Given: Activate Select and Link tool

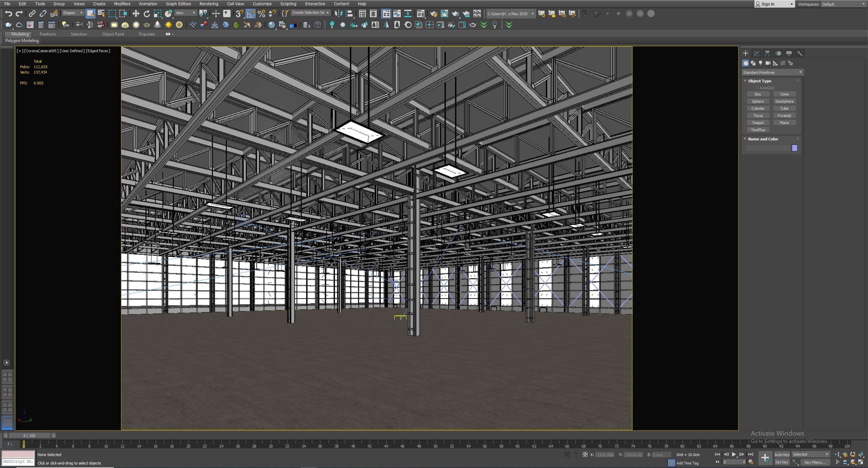Looking at the screenshot, I should pyautogui.click(x=32, y=14).
